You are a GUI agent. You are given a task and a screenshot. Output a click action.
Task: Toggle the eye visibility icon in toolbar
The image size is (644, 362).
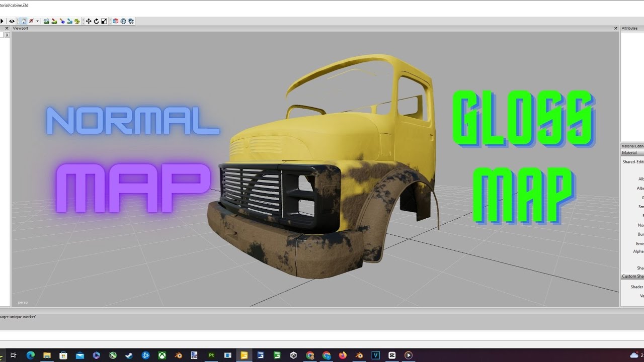pos(12,21)
